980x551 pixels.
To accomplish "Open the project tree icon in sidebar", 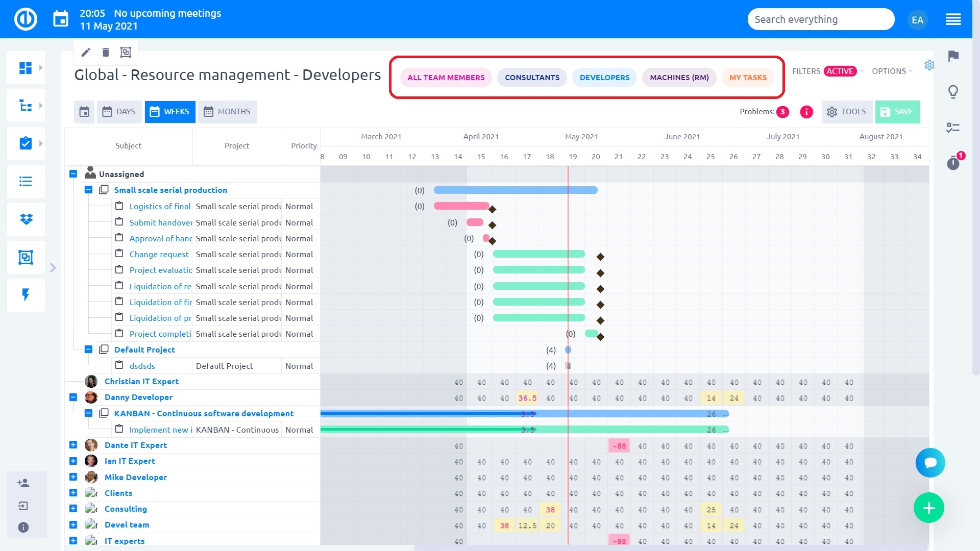I will tap(26, 105).
